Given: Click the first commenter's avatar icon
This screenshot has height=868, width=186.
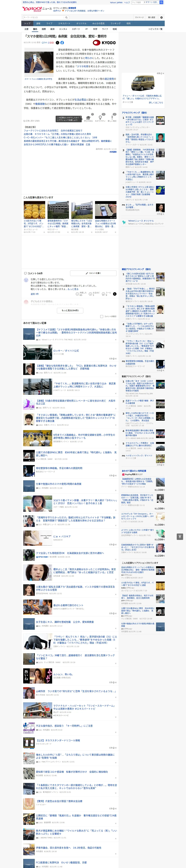Looking at the screenshot, I should [x=26, y=280].
